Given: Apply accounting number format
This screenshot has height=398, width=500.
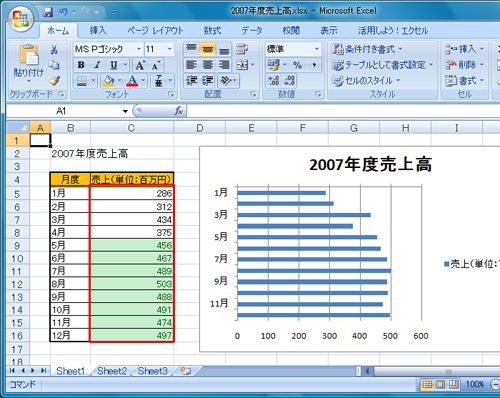Looking at the screenshot, I should (x=274, y=65).
